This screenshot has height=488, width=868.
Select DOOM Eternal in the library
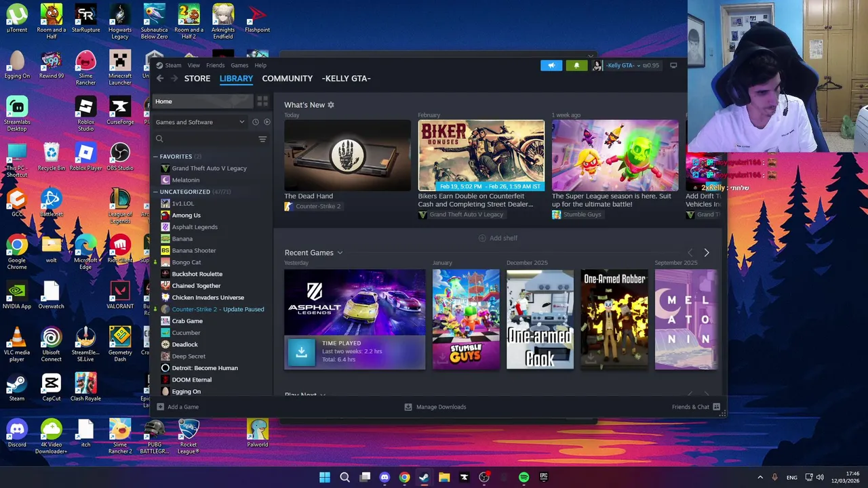(191, 380)
